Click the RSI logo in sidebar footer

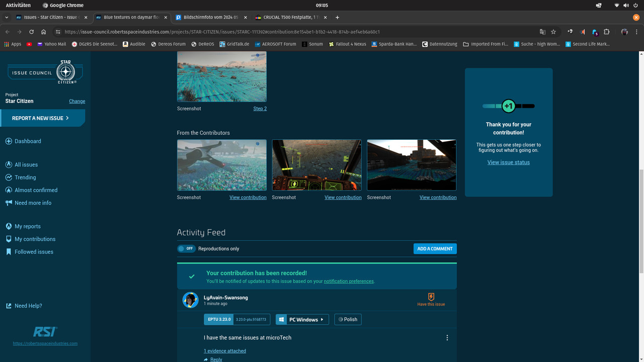click(x=45, y=332)
